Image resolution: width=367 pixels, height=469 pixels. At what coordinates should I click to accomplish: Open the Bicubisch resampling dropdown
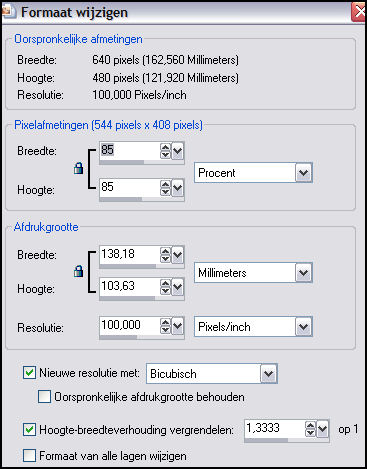point(268,374)
